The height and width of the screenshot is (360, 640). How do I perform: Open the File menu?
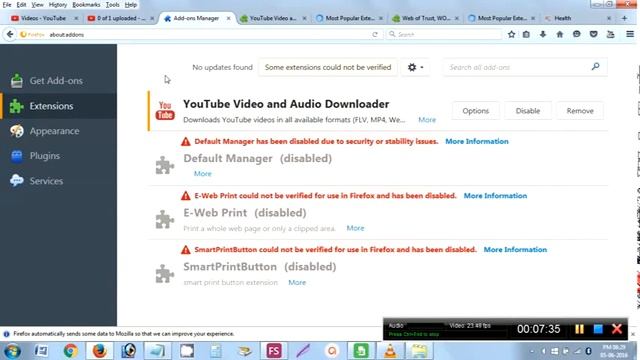tap(7, 5)
